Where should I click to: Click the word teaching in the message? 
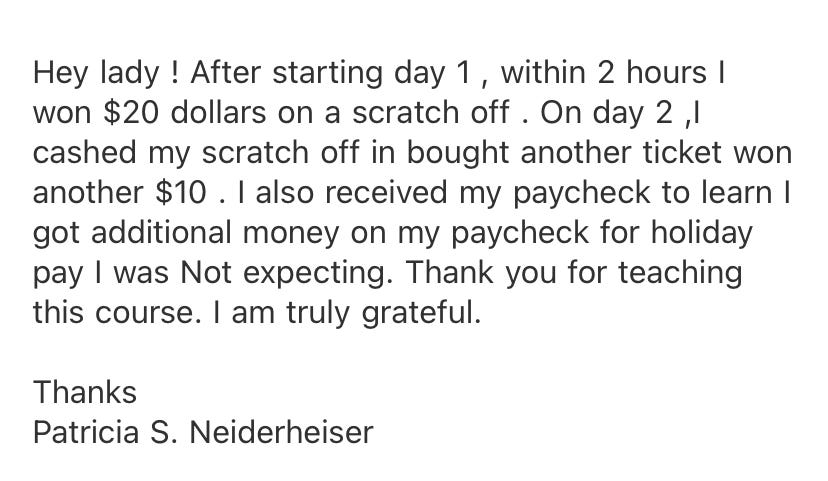coord(680,274)
